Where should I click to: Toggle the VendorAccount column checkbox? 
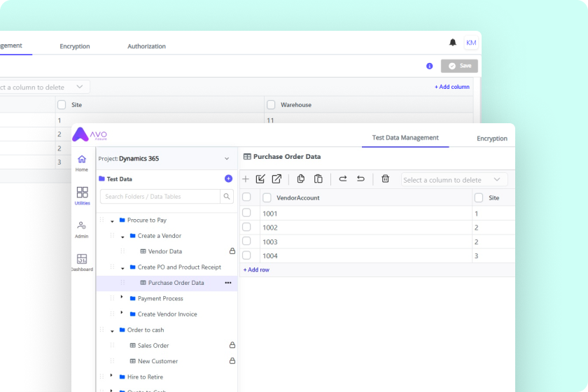(x=267, y=198)
